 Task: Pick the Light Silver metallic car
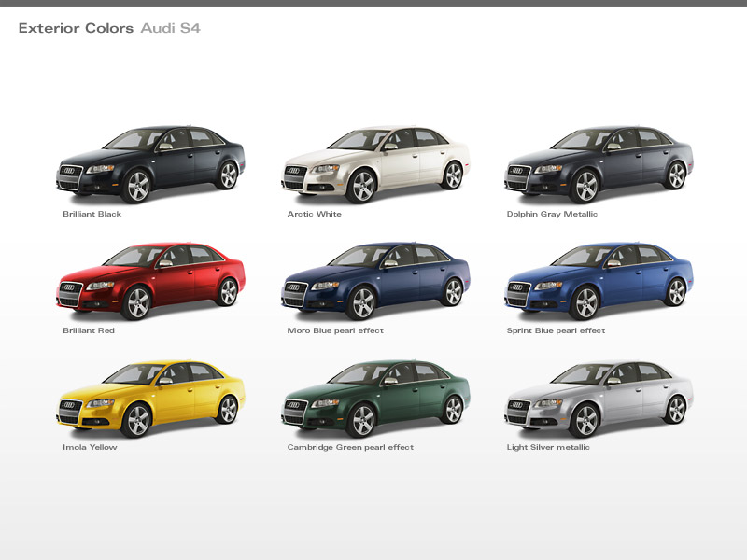(x=599, y=399)
